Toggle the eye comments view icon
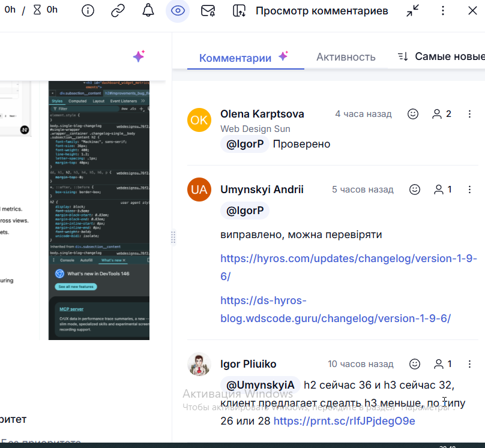The image size is (485, 448). click(x=178, y=11)
